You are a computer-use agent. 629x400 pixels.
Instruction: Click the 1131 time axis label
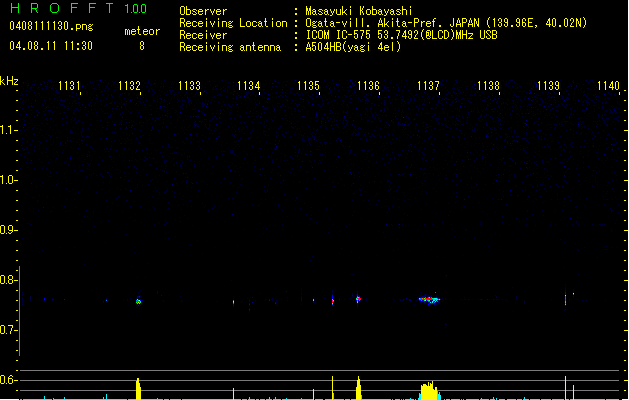[69, 86]
